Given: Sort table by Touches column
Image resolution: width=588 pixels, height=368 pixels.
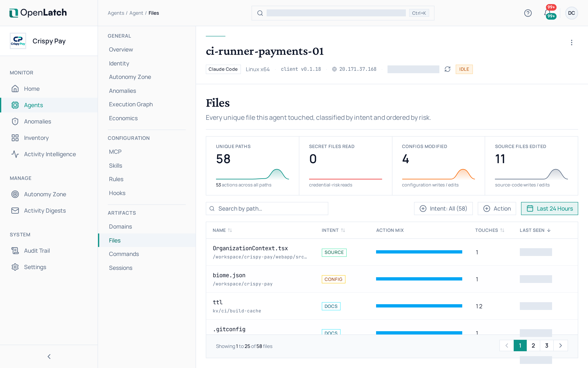Looking at the screenshot, I should pos(490,230).
